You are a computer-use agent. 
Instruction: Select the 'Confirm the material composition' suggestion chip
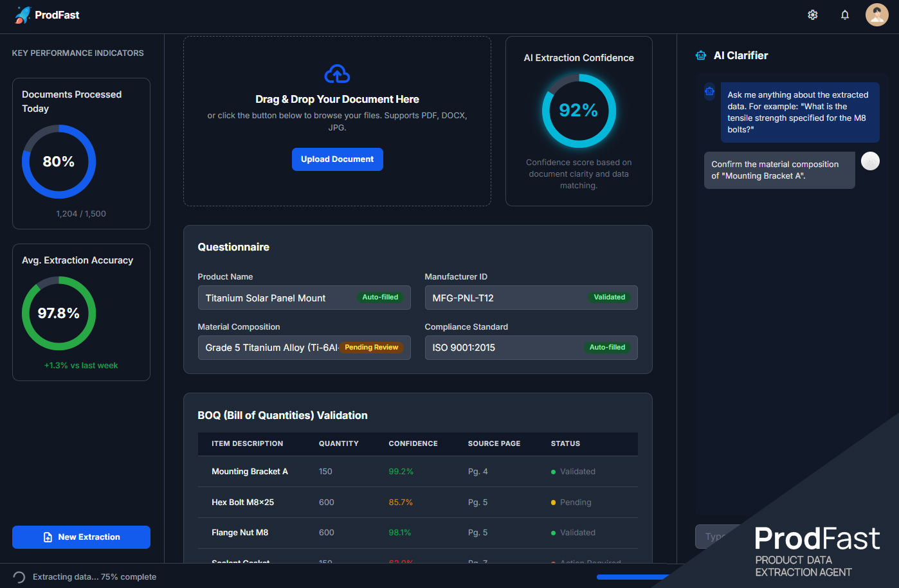779,170
